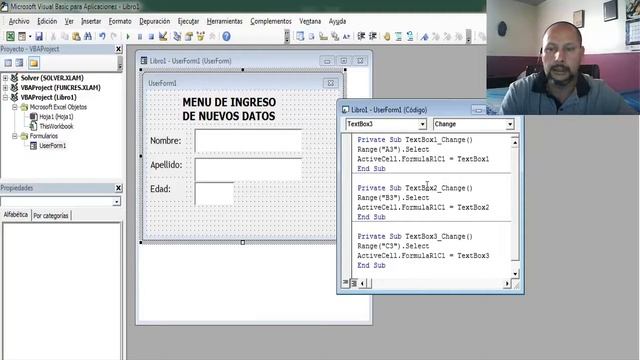Open the Ejecutar menu
This screenshot has height=360, width=640.
click(189, 21)
